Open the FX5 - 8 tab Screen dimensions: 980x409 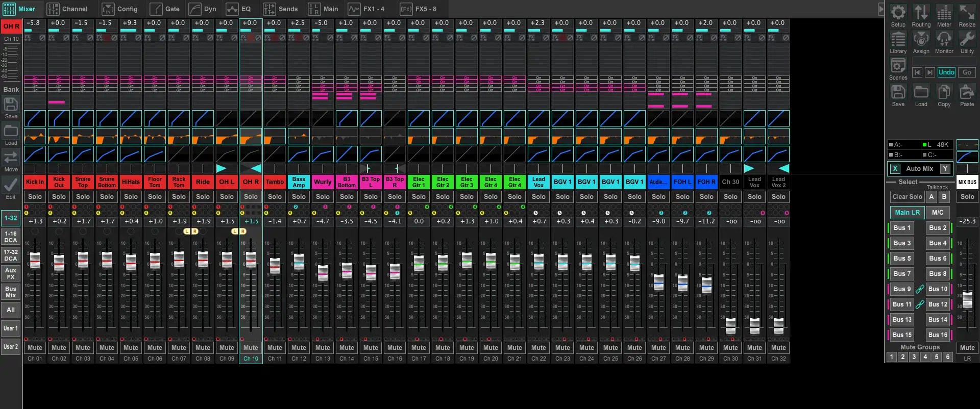pos(418,9)
